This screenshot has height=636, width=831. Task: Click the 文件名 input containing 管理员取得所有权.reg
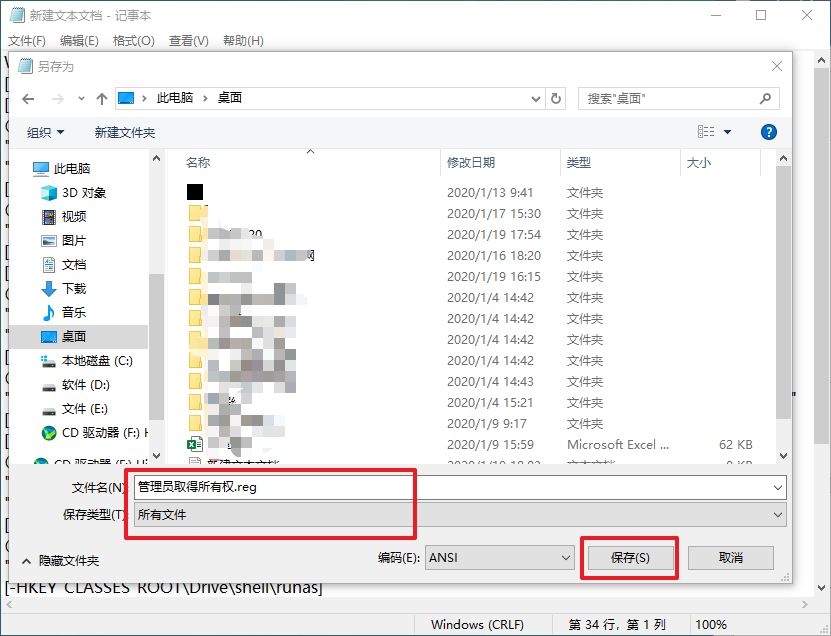click(400, 487)
